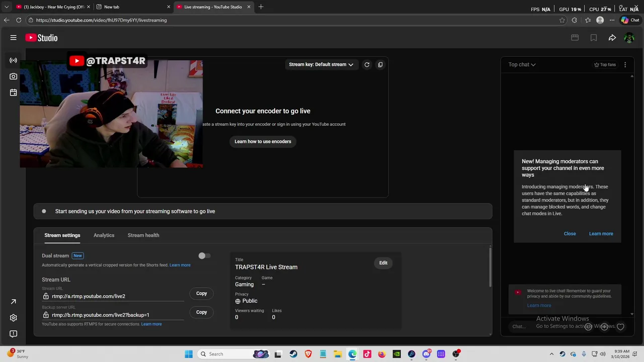The image size is (644, 362).
Task: Open File Explorer from the taskbar
Action: coord(338,354)
